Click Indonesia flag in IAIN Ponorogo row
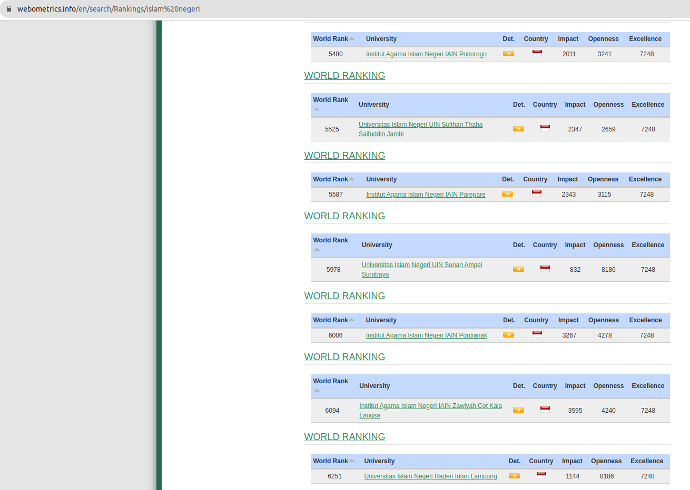This screenshot has width=690, height=490. pos(537,53)
